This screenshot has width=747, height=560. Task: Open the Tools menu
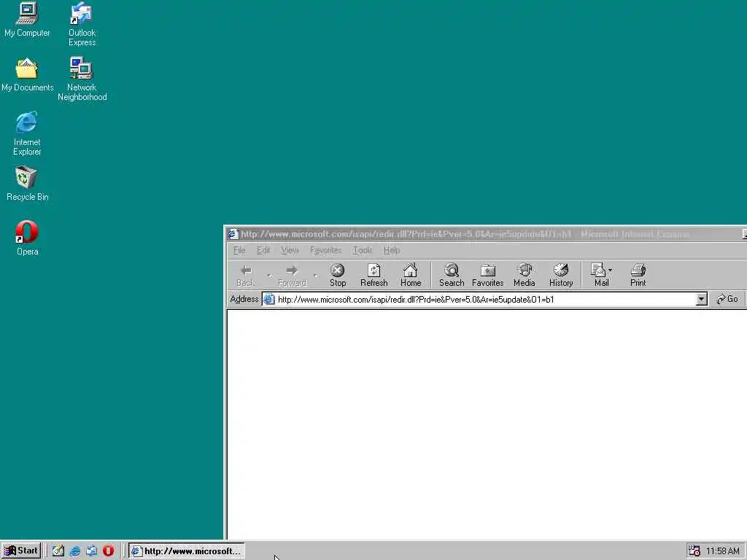(x=363, y=250)
